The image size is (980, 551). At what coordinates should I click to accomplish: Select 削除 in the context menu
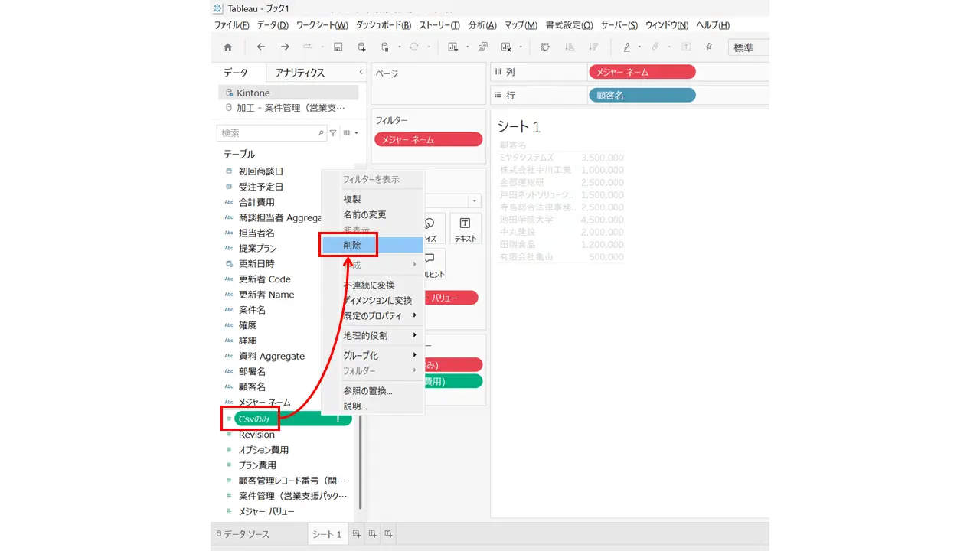373,245
